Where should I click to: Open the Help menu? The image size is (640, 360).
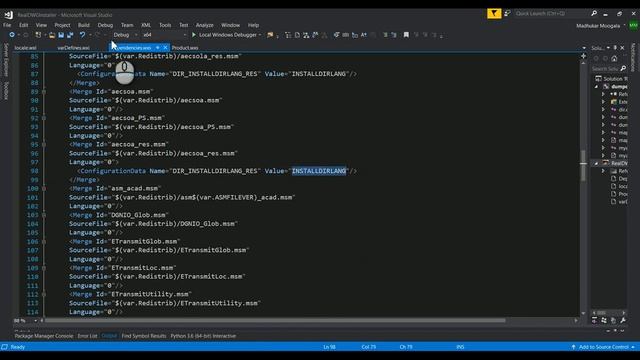pyautogui.click(x=253, y=25)
